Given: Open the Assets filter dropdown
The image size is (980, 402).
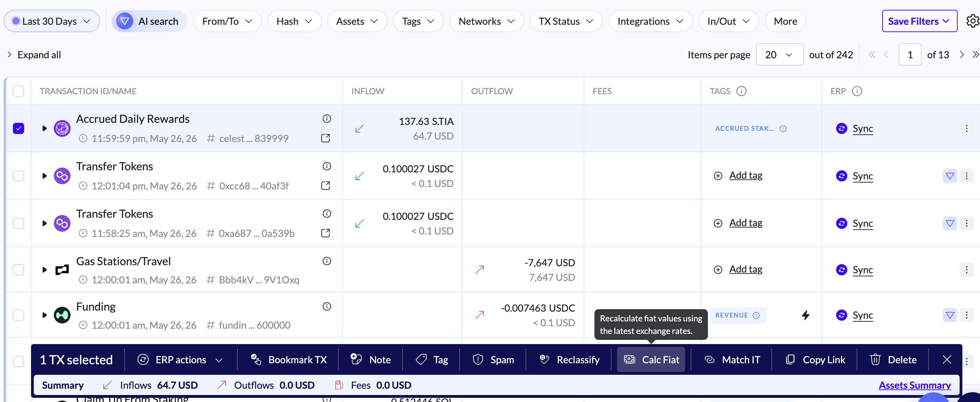Looking at the screenshot, I should pyautogui.click(x=357, y=21).
